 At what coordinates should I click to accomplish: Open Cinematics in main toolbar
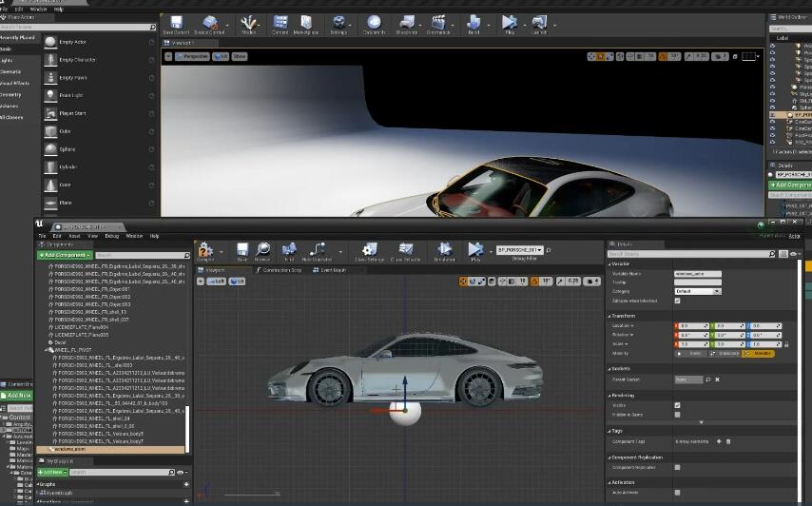[x=438, y=25]
